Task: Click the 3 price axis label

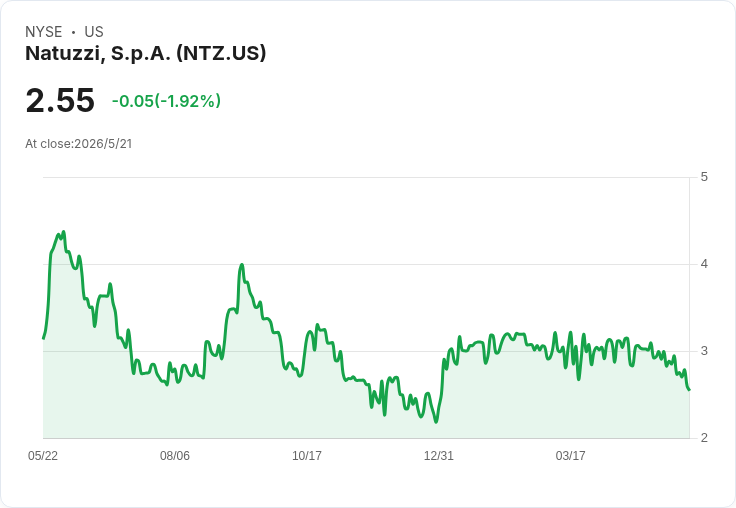Action: click(x=704, y=351)
